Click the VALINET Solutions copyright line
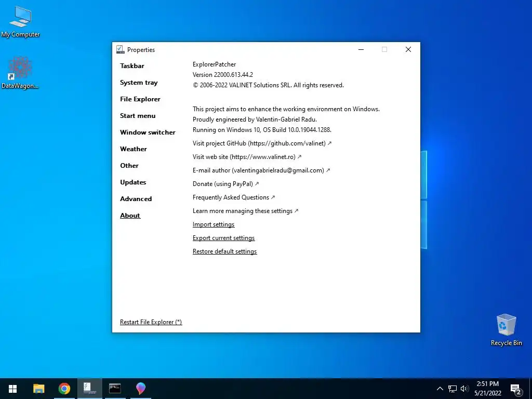532x399 pixels. 268,85
